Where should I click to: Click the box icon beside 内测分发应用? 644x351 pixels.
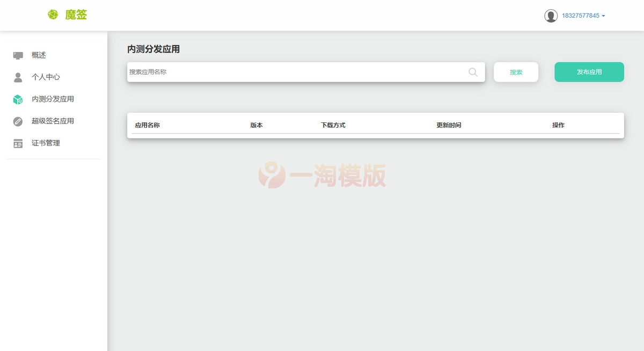[18, 99]
